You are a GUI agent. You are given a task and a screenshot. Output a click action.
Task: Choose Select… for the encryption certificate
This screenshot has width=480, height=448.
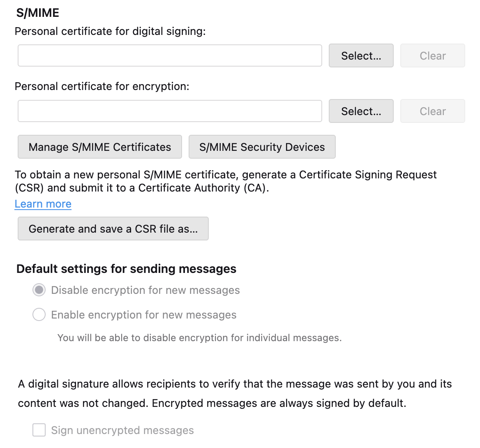point(361,111)
